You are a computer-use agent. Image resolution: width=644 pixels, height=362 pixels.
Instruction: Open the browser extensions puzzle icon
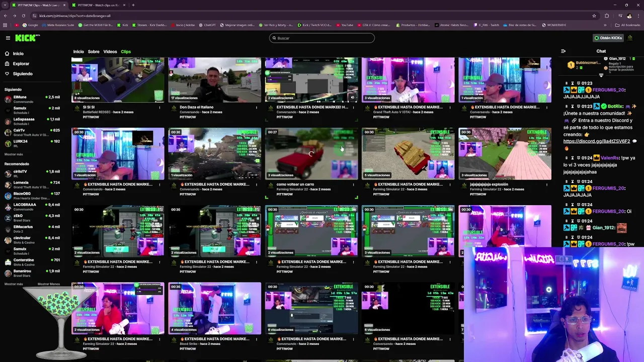(x=607, y=16)
